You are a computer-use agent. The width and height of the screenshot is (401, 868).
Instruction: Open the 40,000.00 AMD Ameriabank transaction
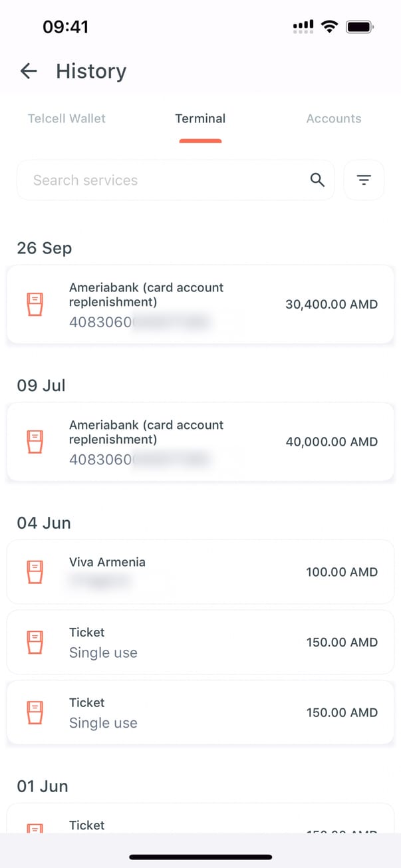tap(200, 442)
